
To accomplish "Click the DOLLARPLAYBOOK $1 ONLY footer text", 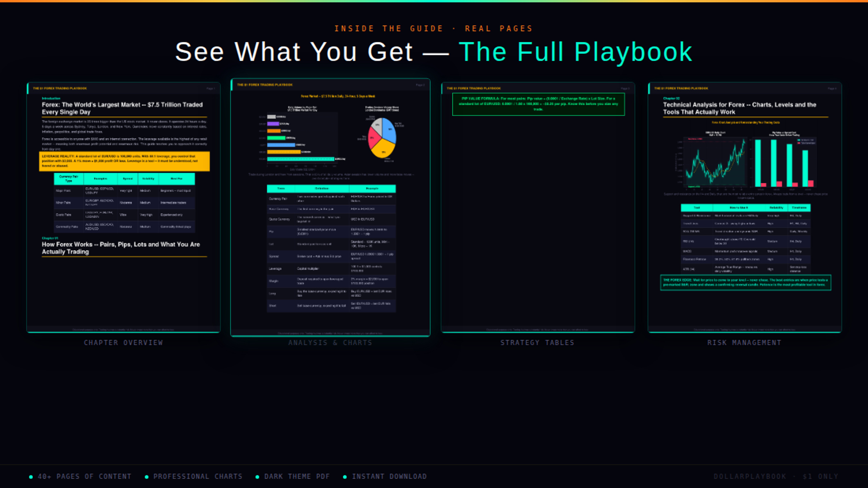I will 776,476.
